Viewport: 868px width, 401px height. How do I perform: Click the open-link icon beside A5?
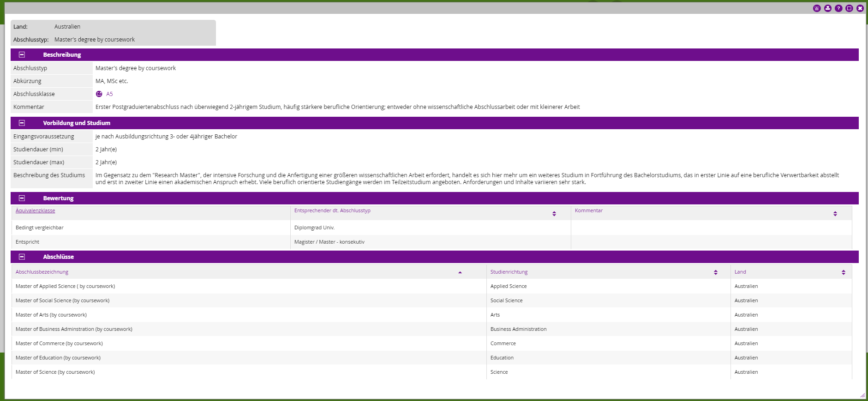click(99, 94)
